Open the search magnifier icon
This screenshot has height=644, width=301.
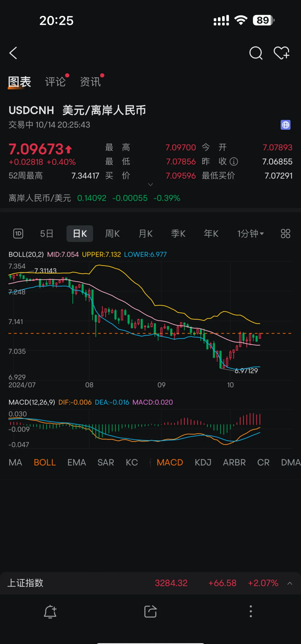(256, 53)
